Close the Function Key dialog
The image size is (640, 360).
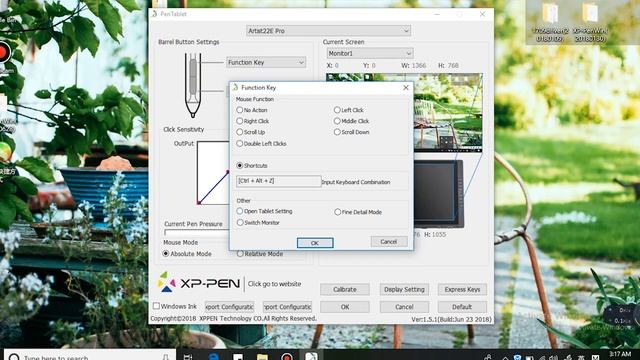point(406,87)
